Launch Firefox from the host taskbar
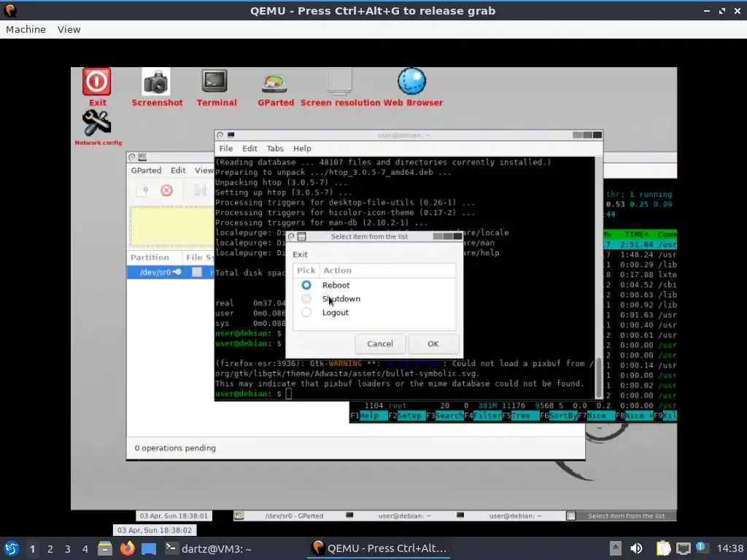The height and width of the screenshot is (560, 747). click(x=127, y=548)
